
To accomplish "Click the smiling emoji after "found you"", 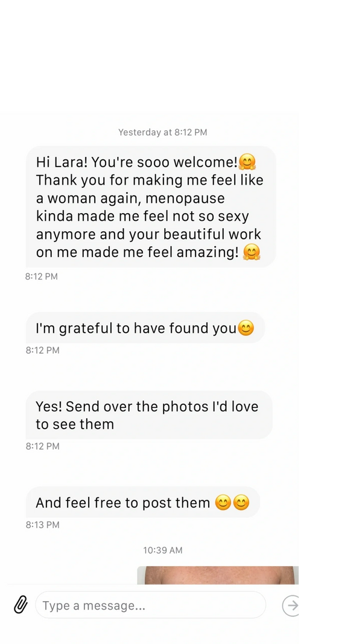I will (246, 328).
